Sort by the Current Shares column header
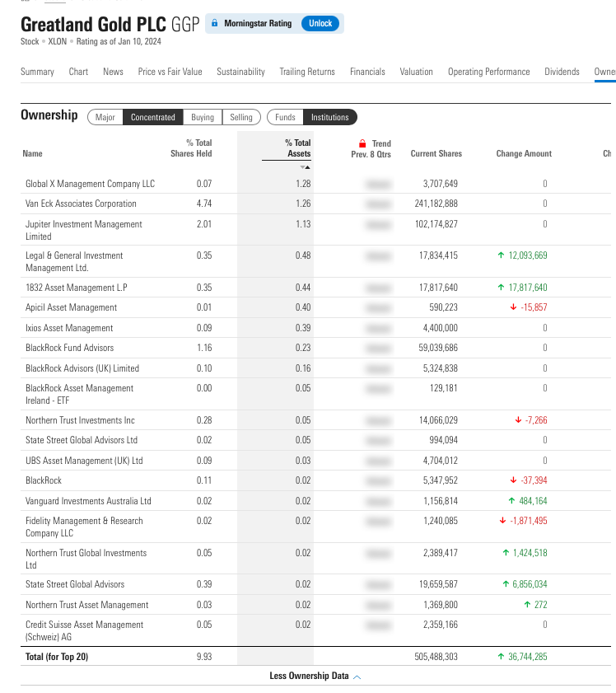The width and height of the screenshot is (616, 693). coord(436,153)
